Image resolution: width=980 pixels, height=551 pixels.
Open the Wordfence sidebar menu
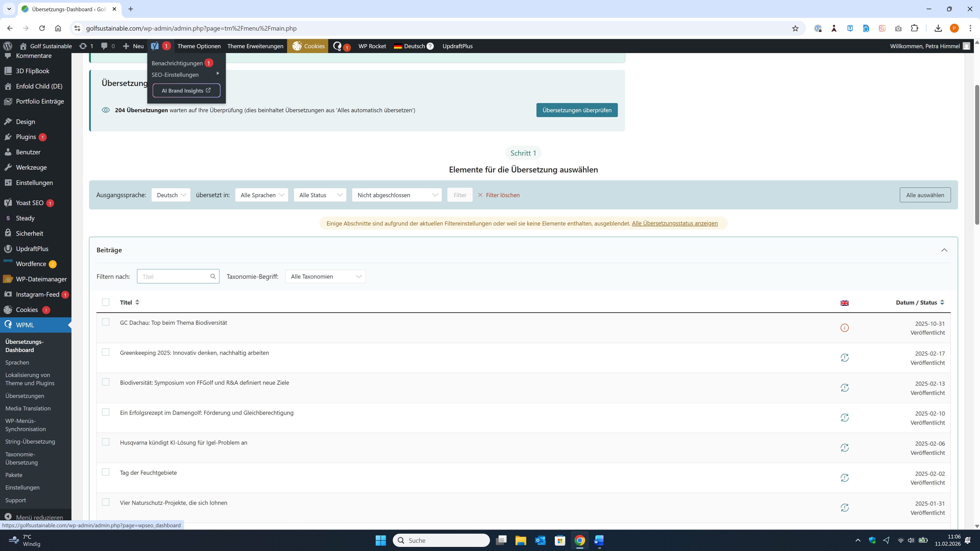(x=31, y=264)
